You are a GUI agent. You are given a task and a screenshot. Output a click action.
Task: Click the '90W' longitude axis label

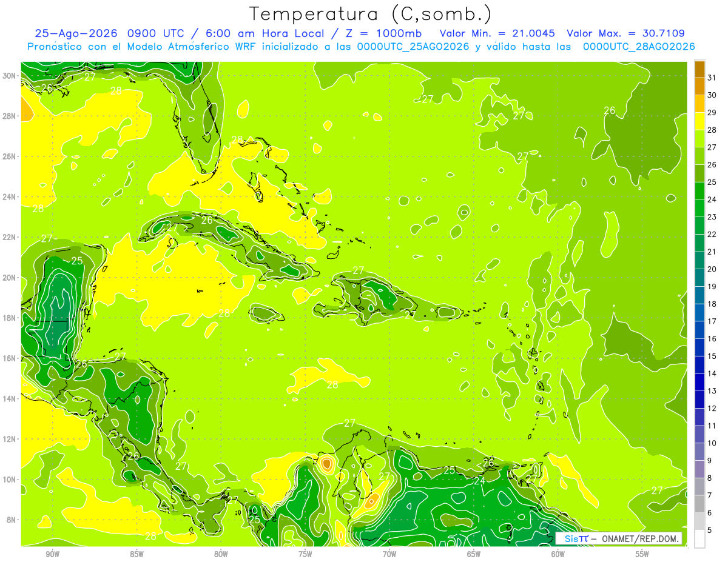point(52,554)
